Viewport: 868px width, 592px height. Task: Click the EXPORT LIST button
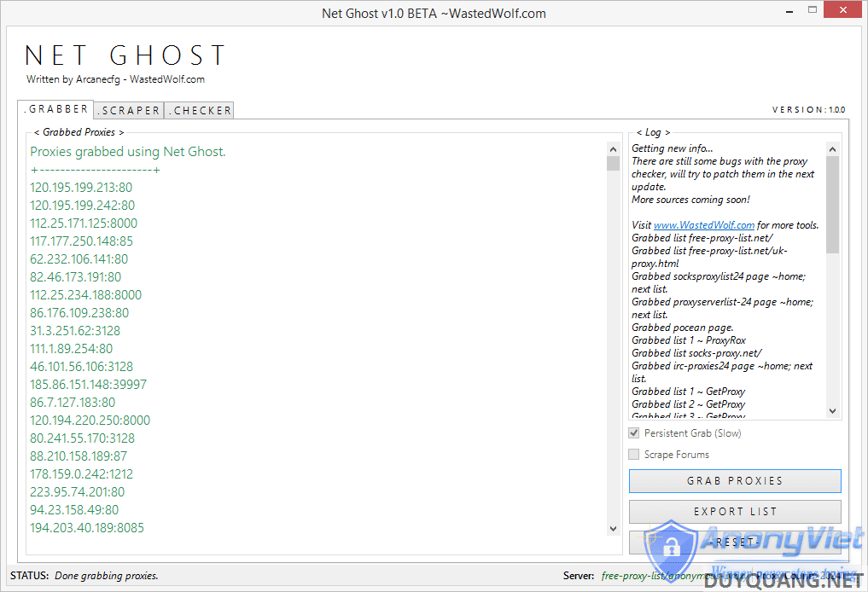735,512
